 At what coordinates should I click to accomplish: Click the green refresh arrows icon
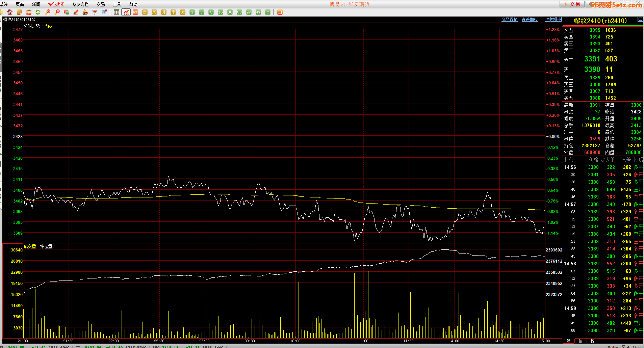point(38,12)
